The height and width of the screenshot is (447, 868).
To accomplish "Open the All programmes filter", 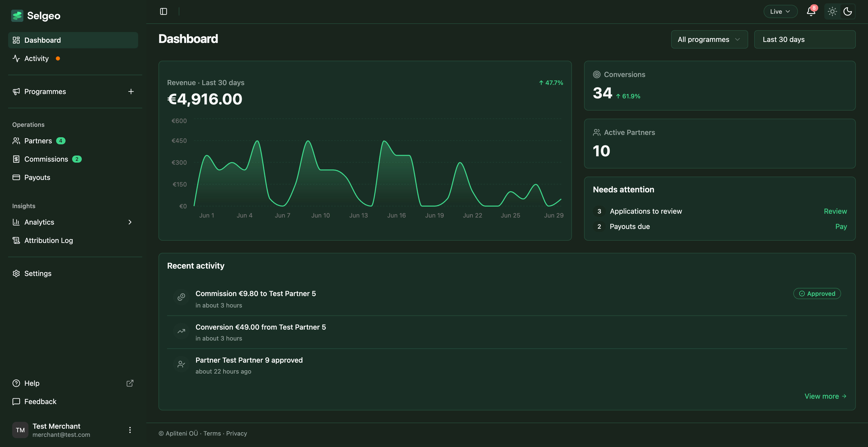I will click(x=709, y=39).
